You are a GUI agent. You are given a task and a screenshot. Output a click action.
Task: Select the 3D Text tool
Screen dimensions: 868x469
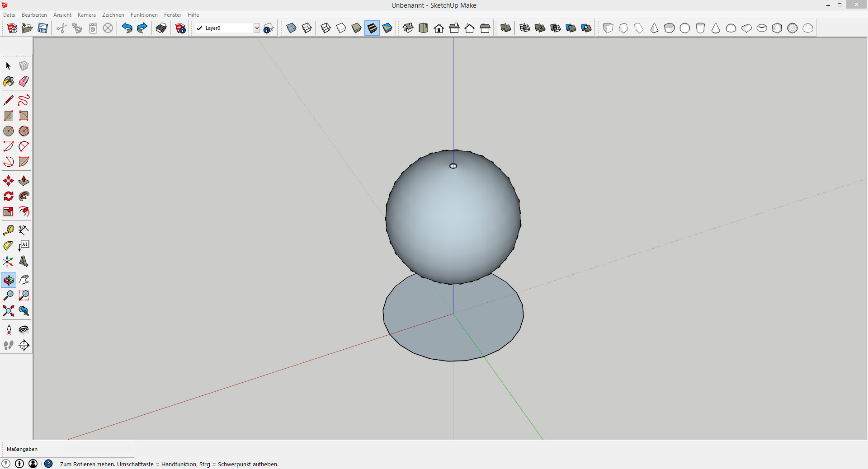pos(24,261)
